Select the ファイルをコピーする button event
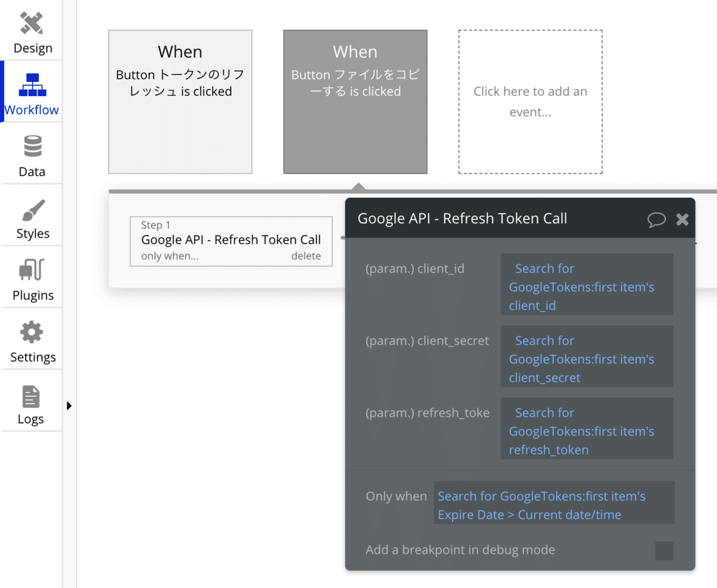Screen dimensions: 717x588 click(x=355, y=102)
